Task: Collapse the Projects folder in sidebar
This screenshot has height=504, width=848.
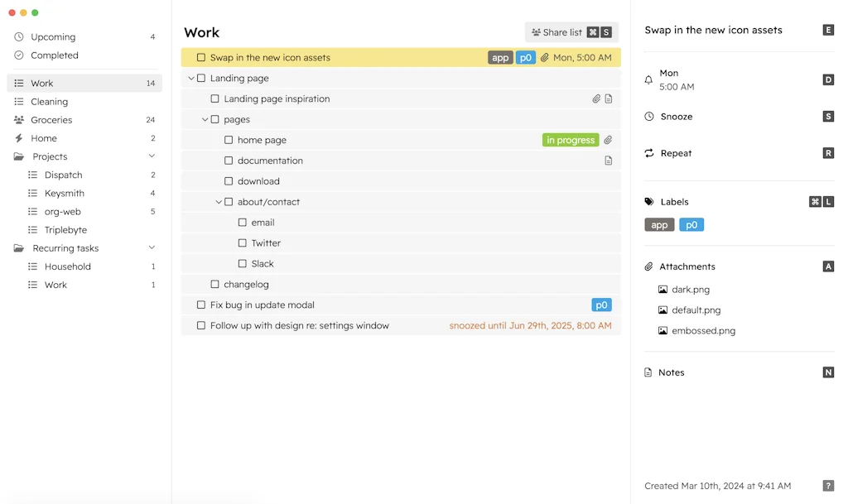Action: click(x=152, y=156)
